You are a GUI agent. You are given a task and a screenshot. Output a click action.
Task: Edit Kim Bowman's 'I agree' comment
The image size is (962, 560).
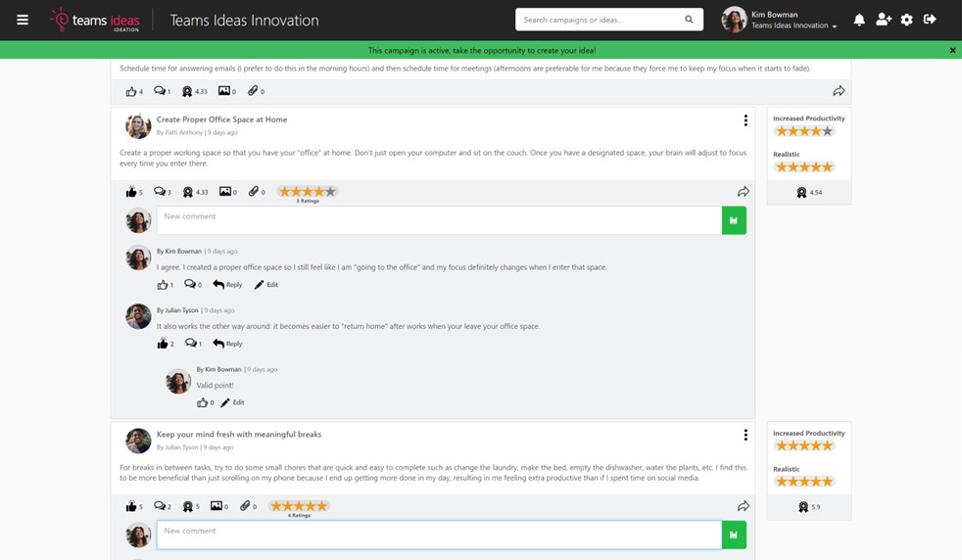pyautogui.click(x=265, y=285)
